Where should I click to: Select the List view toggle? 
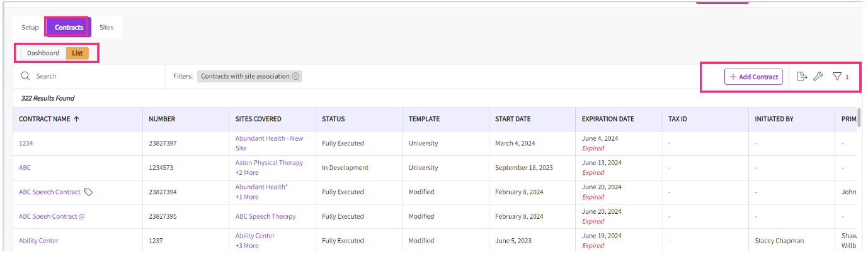pos(77,53)
